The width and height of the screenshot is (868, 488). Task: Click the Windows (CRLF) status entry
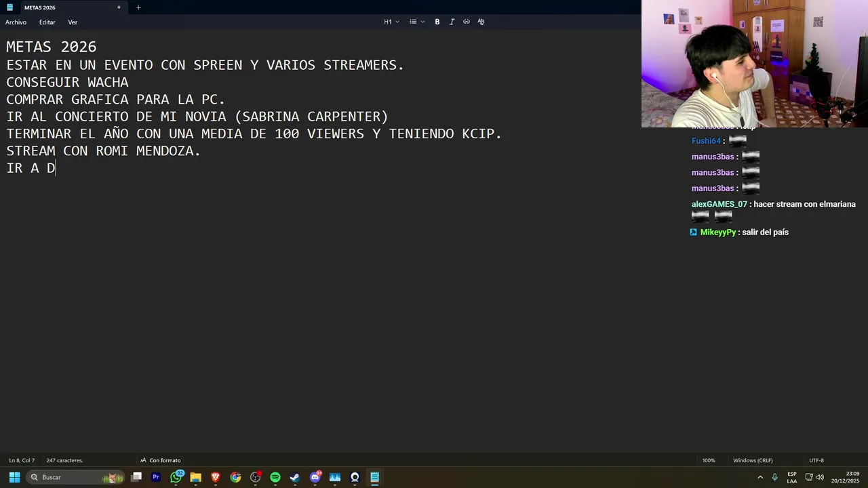(x=753, y=460)
